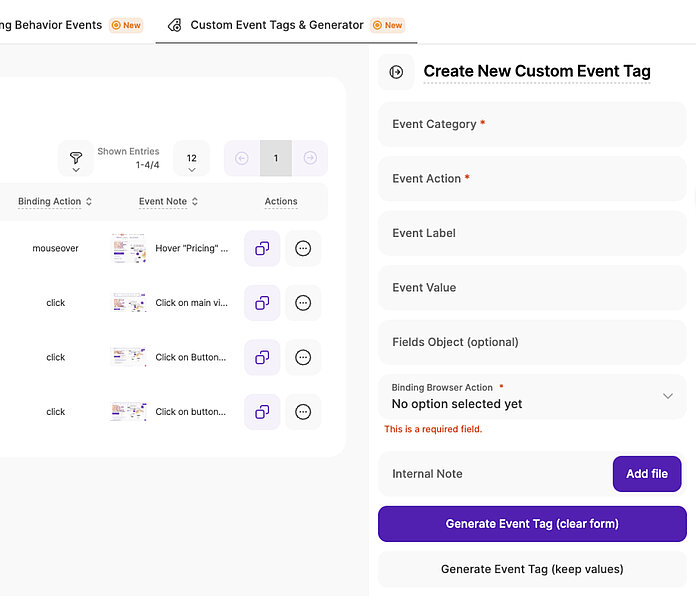Go to the previous page arrow
696x596 pixels.
pyautogui.click(x=241, y=158)
